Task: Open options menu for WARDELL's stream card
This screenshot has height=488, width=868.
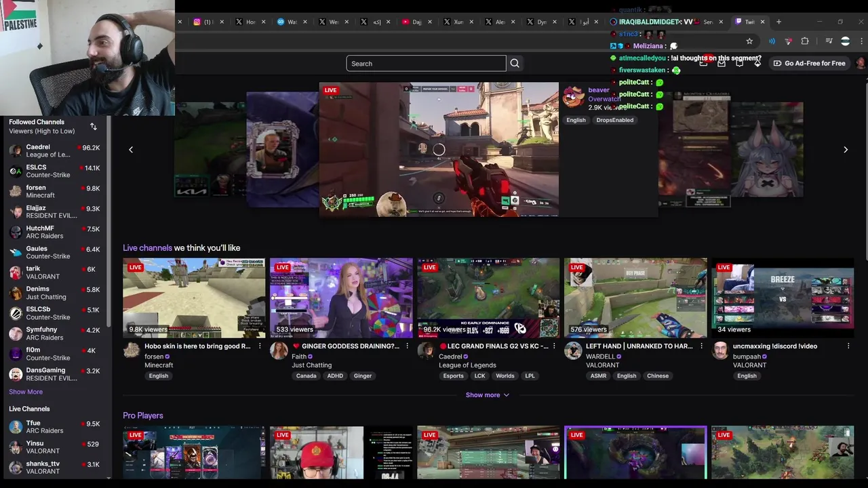Action: click(701, 346)
